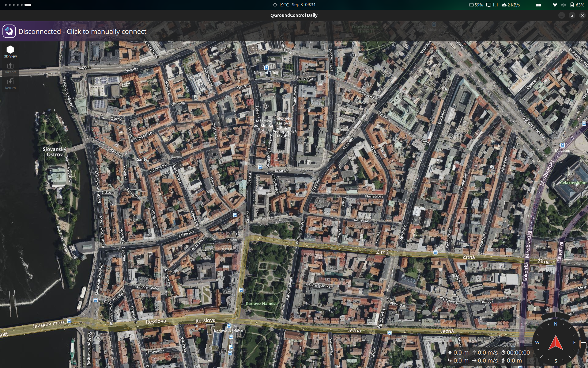Screen dimensions: 588x368
Task: Click the flight time '00:00:00' readout
Action: (515, 353)
